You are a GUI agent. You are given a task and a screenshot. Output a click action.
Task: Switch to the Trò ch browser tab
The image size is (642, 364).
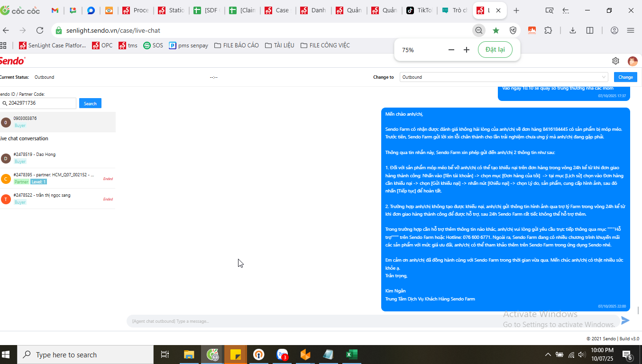click(x=456, y=10)
